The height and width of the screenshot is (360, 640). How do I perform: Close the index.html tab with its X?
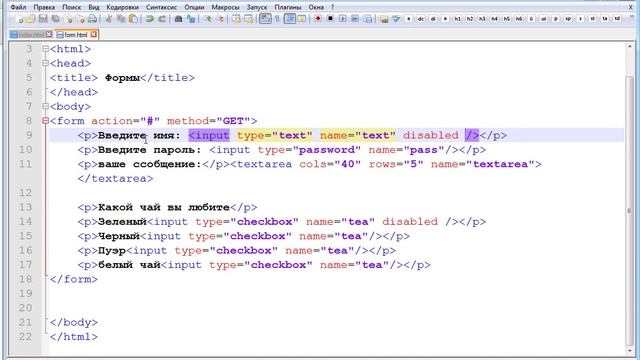pos(49,35)
